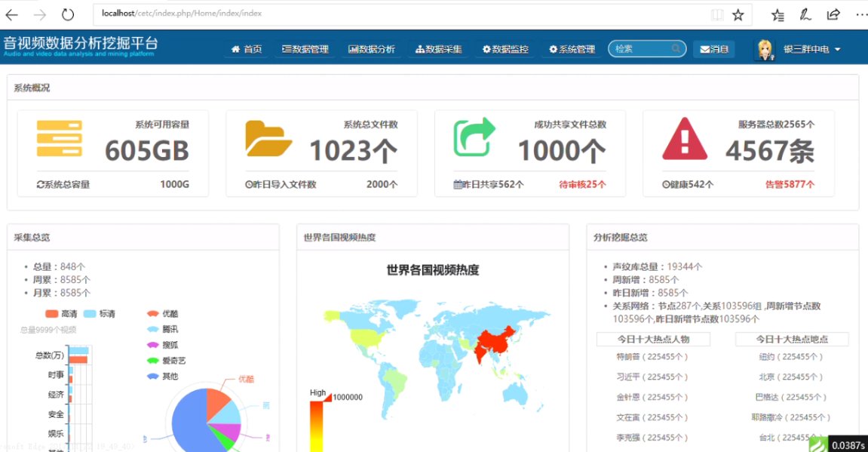This screenshot has width=868, height=452.
Task: Open 告警5877个 red link
Action: [790, 184]
